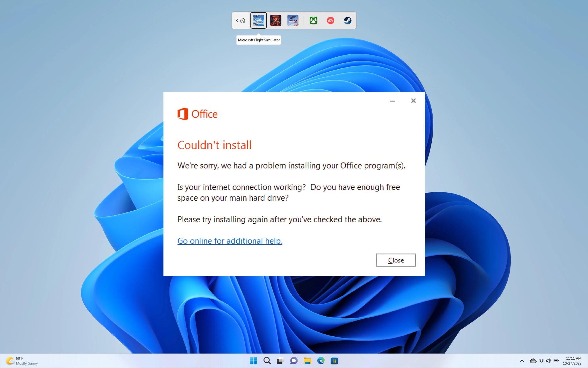Click the OneDrive cloud icon in the tray

[533, 360]
